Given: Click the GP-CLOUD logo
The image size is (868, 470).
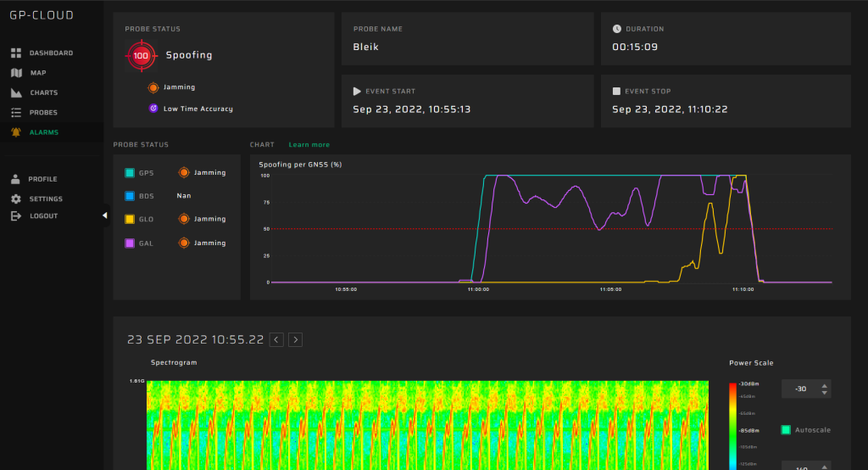Looking at the screenshot, I should pos(42,15).
